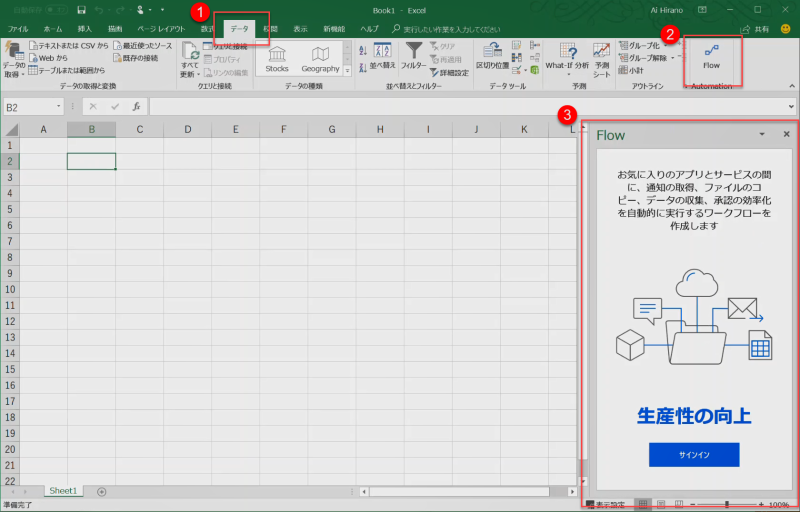The width and height of the screenshot is (800, 512).
Task: Click the Select All corner triangle
Action: [11, 130]
